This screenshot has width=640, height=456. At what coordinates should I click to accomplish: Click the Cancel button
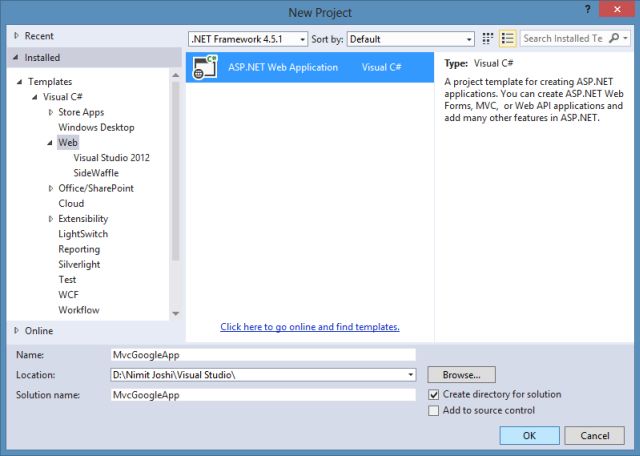pyautogui.click(x=594, y=436)
